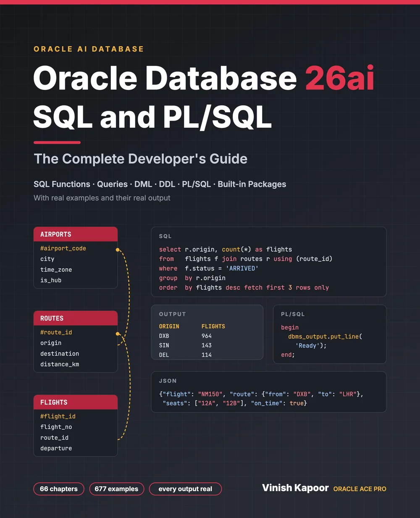Click the 'time_zone' column in AIRPORTS
420x518 pixels.
pos(56,270)
